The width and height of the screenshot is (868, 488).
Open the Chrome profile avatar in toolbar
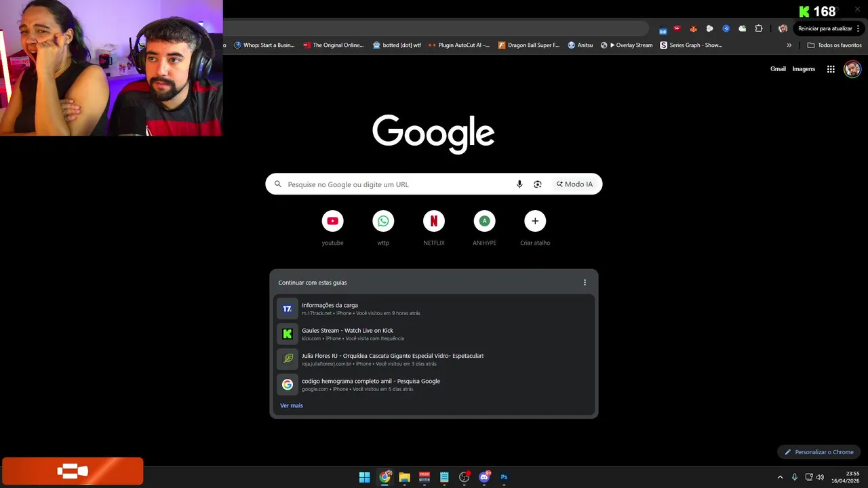pos(783,28)
